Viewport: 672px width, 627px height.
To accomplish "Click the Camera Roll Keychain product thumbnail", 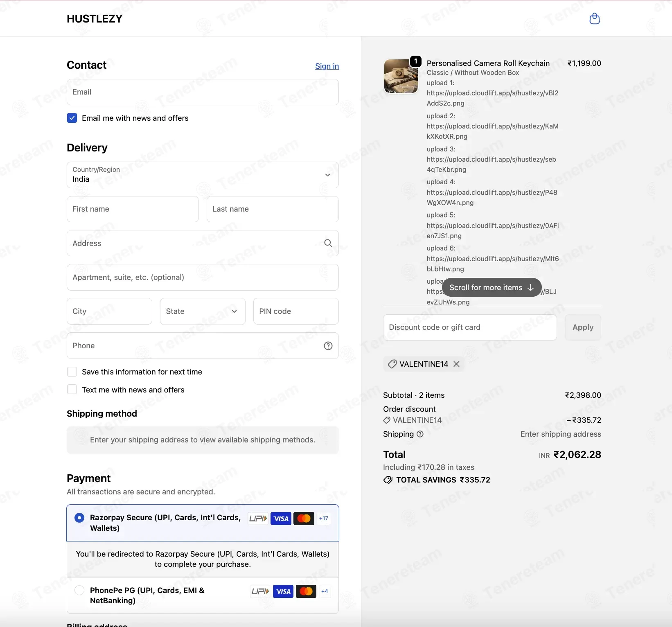I will tap(401, 76).
